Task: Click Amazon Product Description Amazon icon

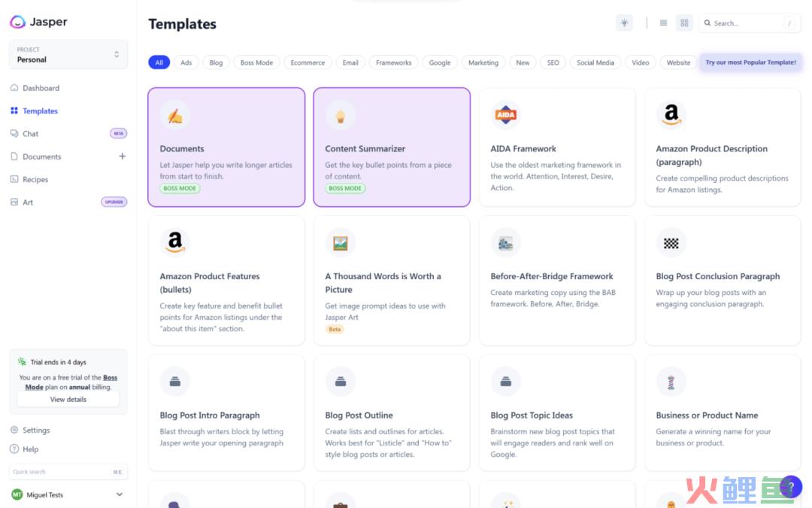Action: point(671,115)
